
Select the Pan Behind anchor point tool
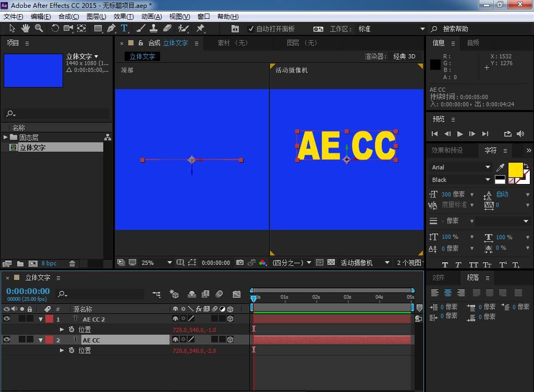(81, 29)
